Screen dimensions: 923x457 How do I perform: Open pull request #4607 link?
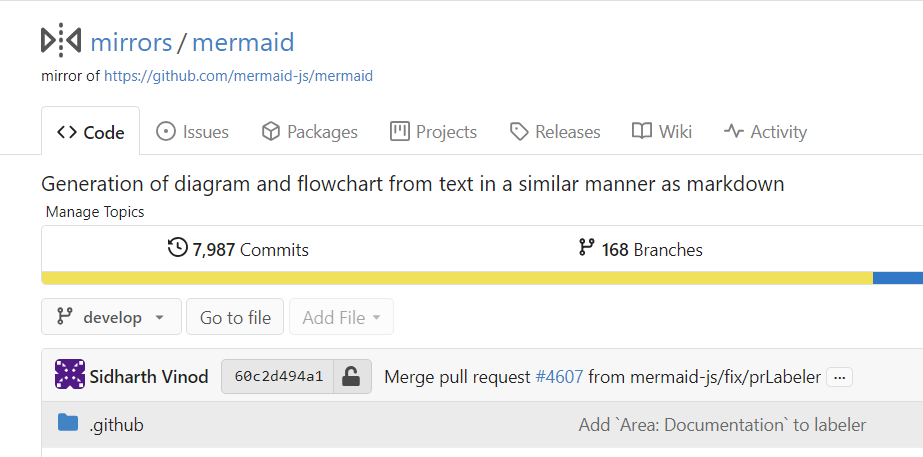point(559,377)
